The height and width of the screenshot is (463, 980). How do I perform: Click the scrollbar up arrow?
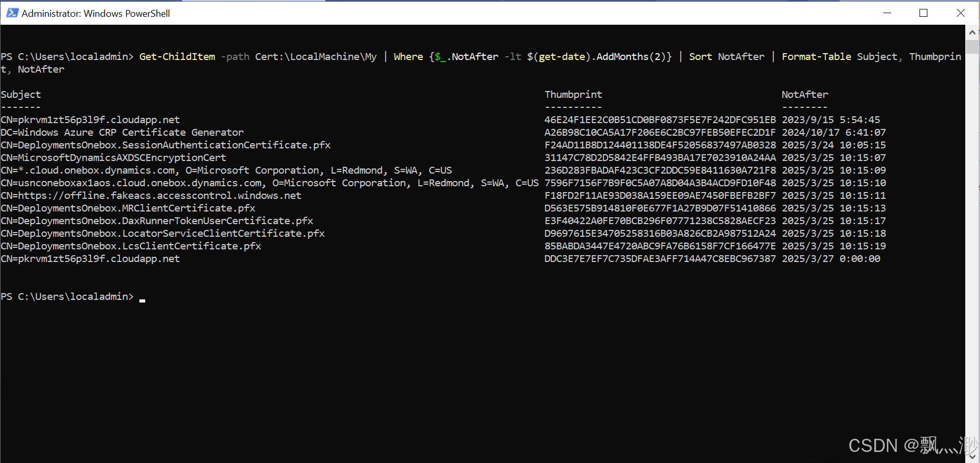(x=972, y=32)
